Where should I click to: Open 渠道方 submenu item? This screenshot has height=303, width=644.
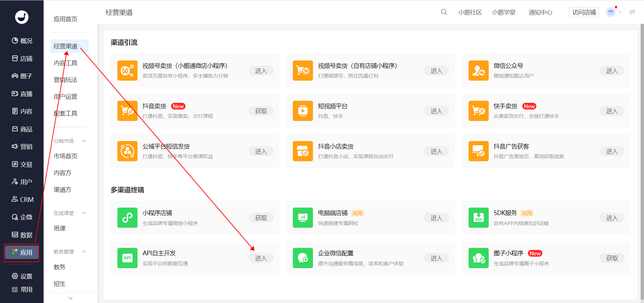(x=62, y=189)
